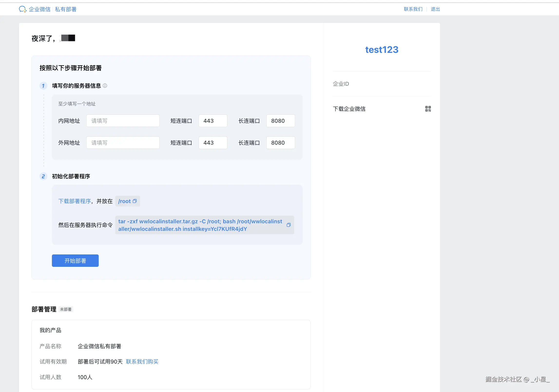
Task: Click the WeCom logo icon in header
Action: (22, 9)
